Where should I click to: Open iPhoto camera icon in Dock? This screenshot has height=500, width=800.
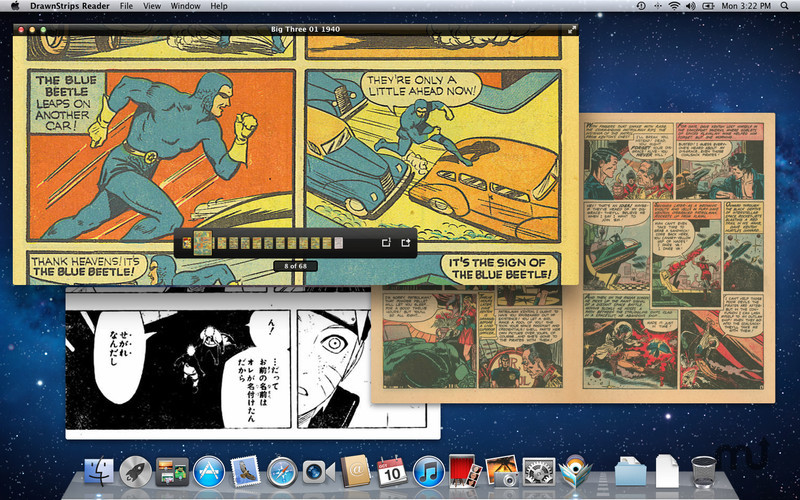click(x=502, y=471)
